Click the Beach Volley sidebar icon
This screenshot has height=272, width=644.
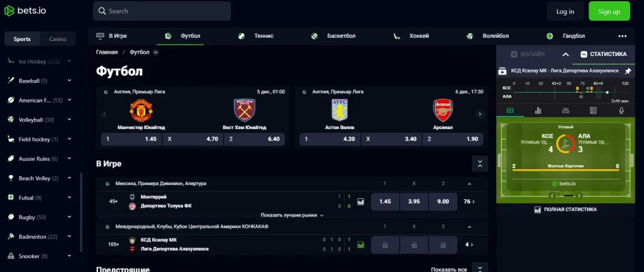[11, 178]
